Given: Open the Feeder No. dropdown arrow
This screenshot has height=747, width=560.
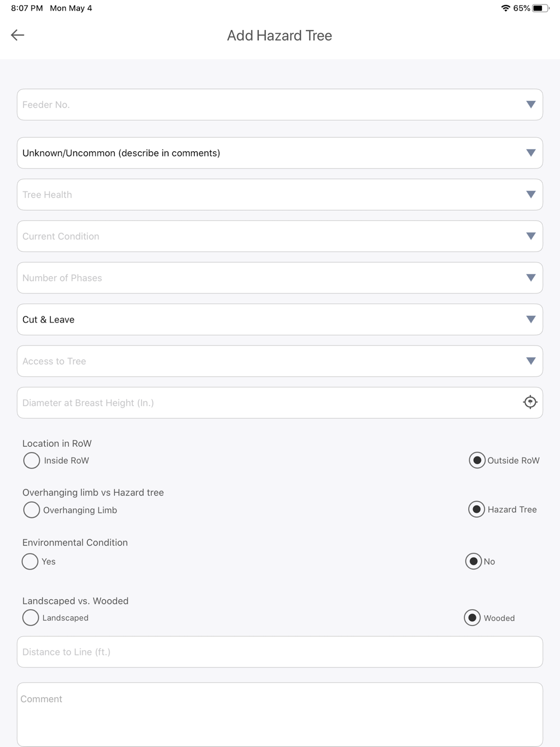Looking at the screenshot, I should click(531, 105).
